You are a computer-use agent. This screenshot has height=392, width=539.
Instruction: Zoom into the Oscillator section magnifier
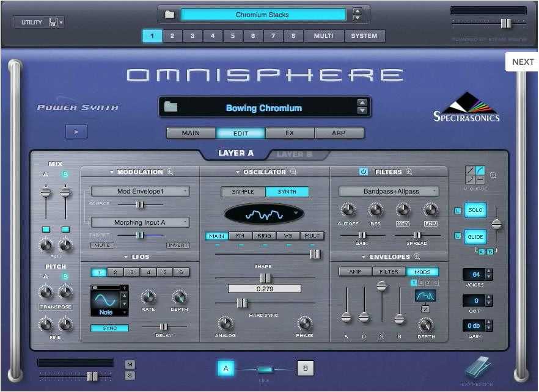[x=293, y=172]
